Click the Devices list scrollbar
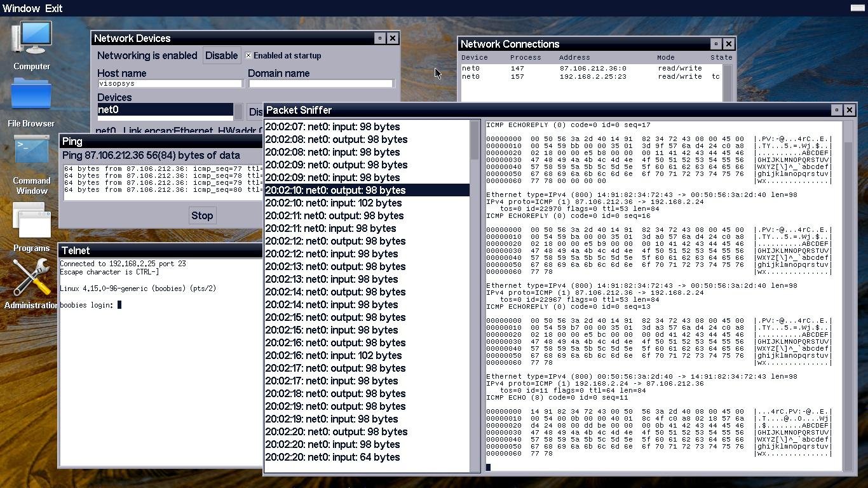Image resolution: width=868 pixels, height=488 pixels. [x=238, y=111]
